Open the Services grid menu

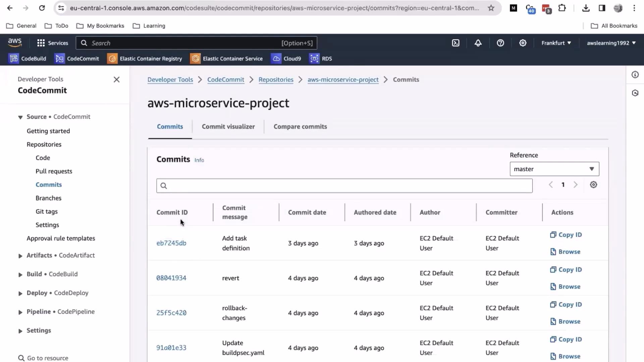click(53, 43)
